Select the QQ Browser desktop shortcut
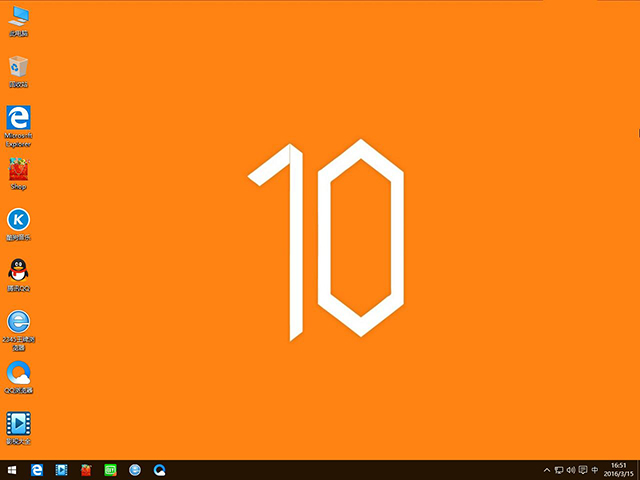The image size is (640, 480). pyautogui.click(x=18, y=373)
